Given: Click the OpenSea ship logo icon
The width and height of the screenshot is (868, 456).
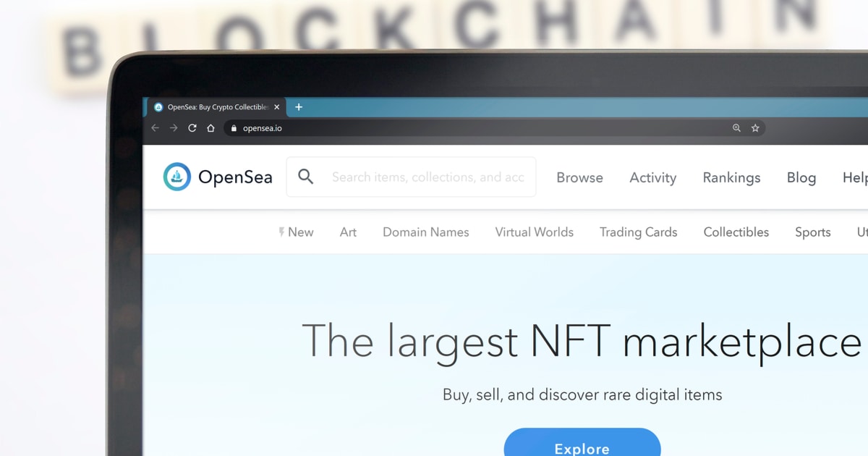Looking at the screenshot, I should [177, 177].
